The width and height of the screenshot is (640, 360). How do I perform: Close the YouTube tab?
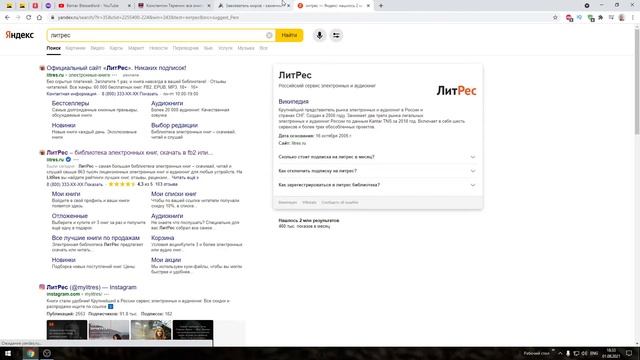tap(129, 6)
